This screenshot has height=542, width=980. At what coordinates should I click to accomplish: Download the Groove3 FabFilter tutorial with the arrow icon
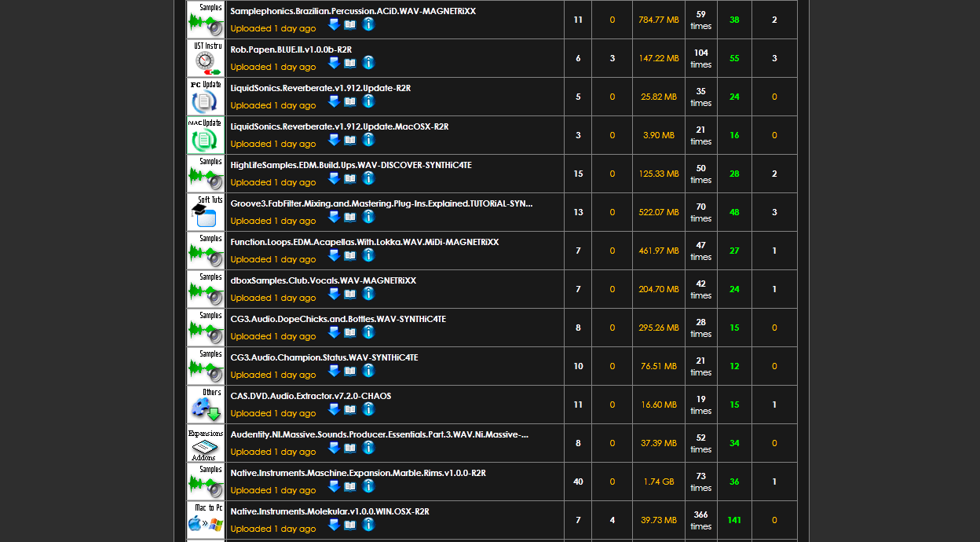(334, 217)
